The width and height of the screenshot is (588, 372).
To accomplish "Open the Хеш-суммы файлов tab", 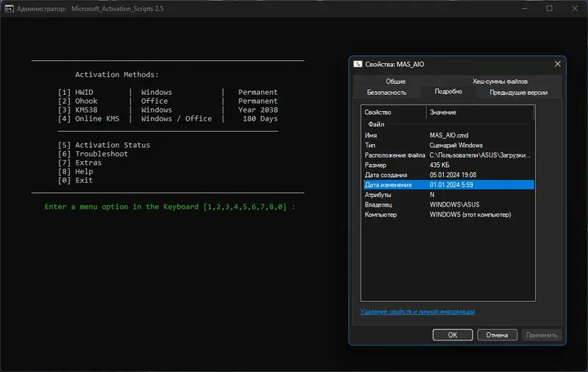I will (499, 82).
